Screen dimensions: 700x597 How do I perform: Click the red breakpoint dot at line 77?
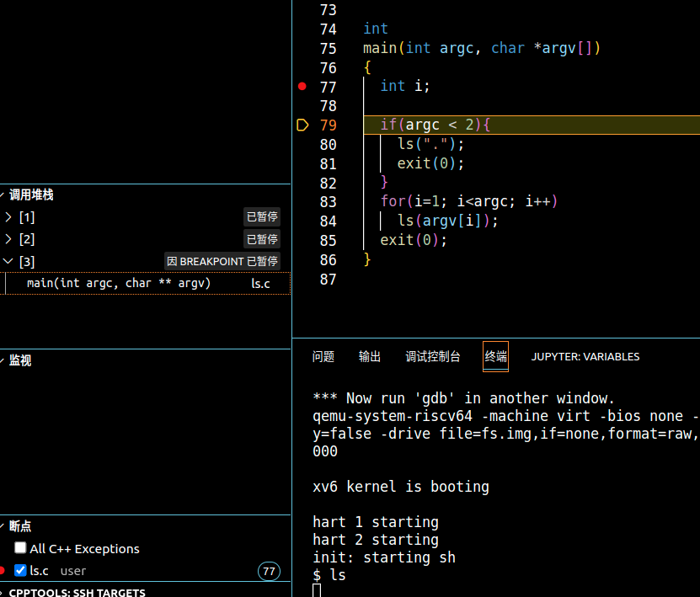[x=302, y=86]
